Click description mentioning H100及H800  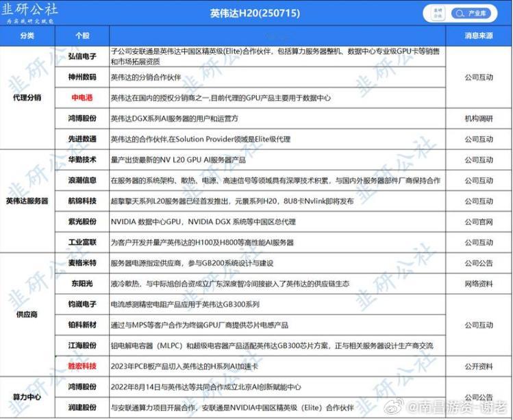[202, 243]
